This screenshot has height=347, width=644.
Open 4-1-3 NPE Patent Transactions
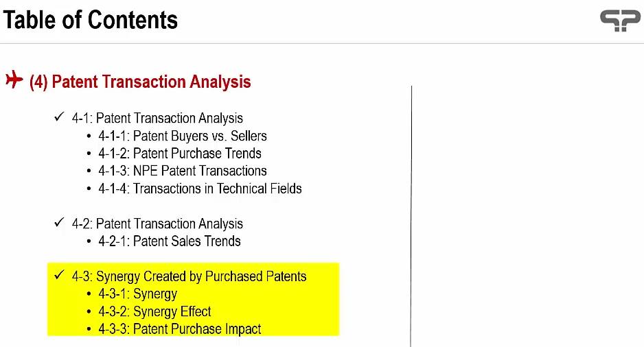(183, 171)
